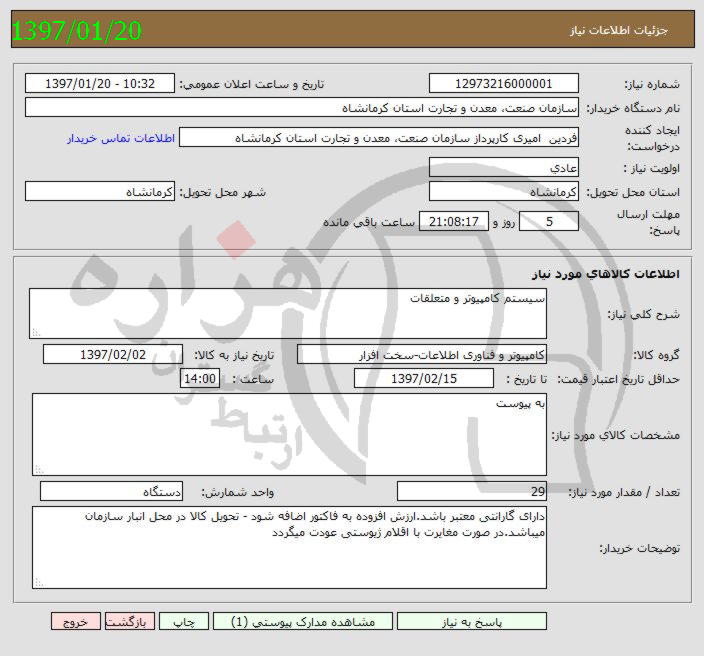704x656 pixels.
Task: Click the remaining days field showing 5
Action: (x=549, y=221)
